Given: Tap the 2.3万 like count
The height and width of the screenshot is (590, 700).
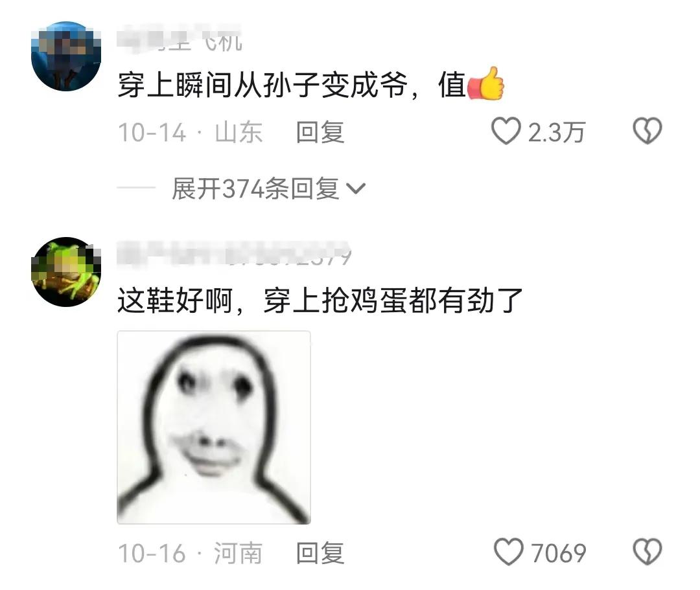Looking at the screenshot, I should pyautogui.click(x=556, y=133).
